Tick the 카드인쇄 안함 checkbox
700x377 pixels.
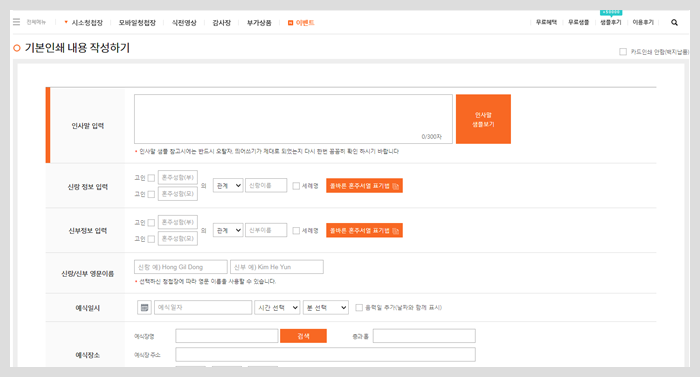[623, 52]
